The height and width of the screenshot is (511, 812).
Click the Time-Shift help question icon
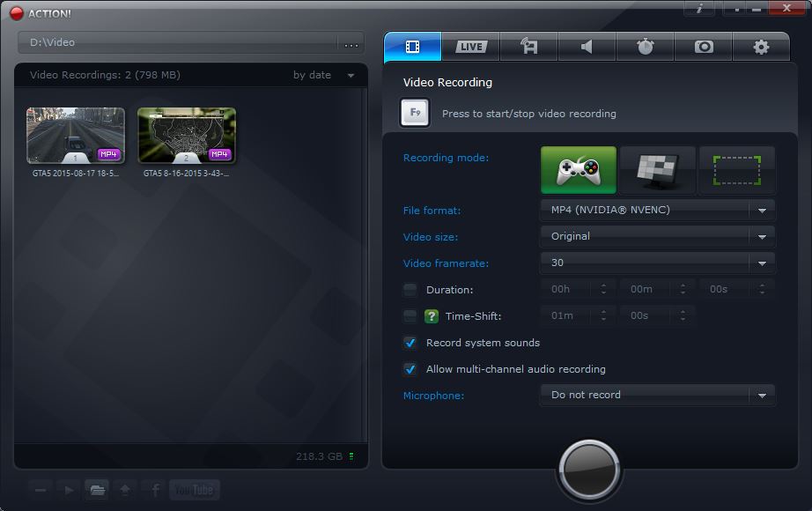coord(432,316)
